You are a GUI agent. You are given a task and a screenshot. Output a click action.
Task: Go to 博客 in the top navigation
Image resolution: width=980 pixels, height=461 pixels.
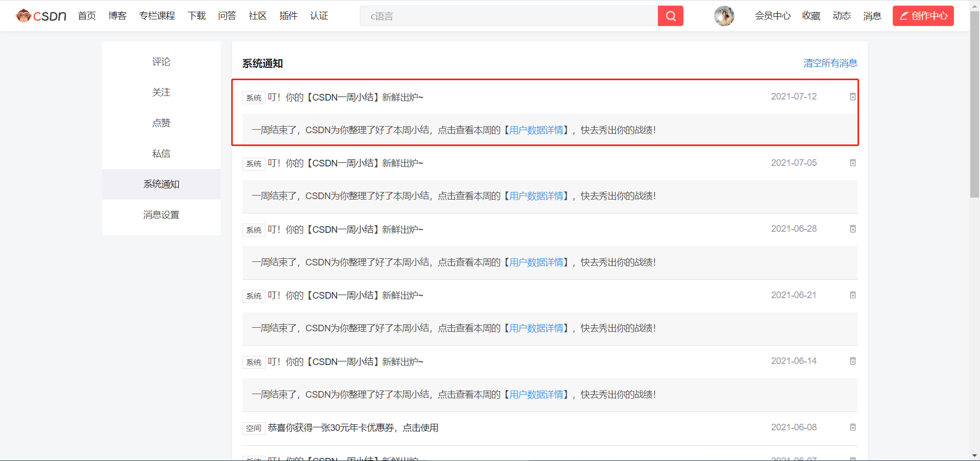coord(117,16)
